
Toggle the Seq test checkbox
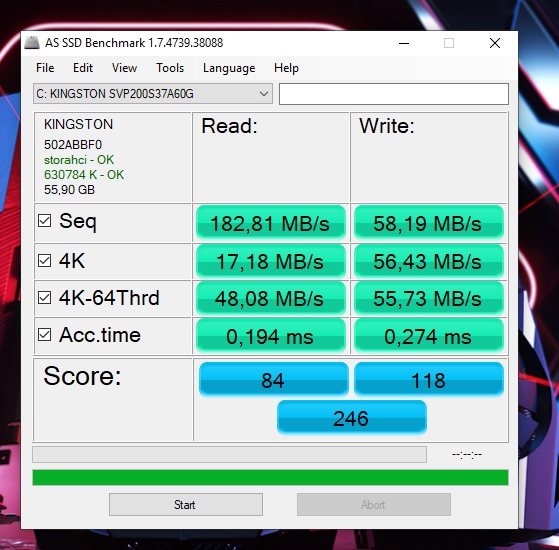point(45,221)
